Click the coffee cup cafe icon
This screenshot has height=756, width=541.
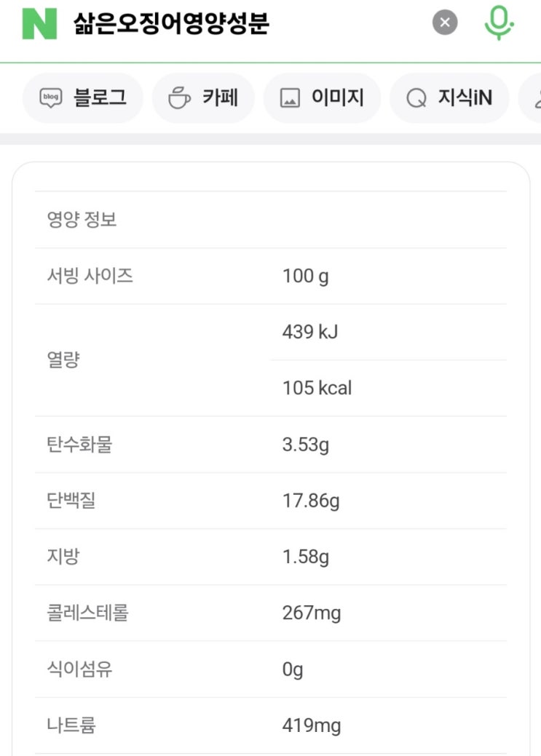point(179,98)
